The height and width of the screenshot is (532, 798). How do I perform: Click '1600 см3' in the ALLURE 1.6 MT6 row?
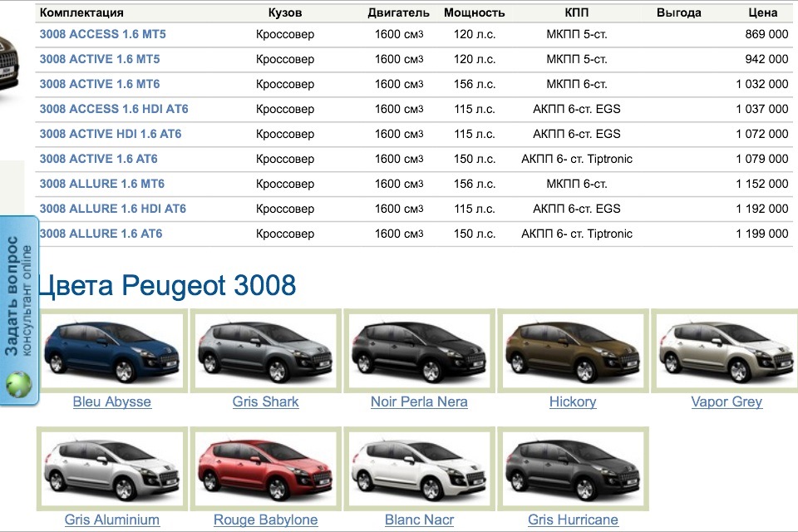399,184
